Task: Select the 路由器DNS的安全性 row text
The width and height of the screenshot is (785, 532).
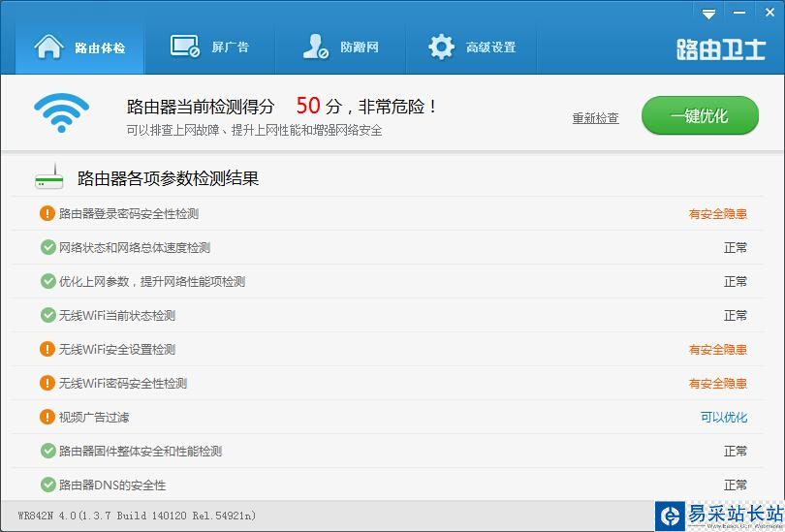Action: coord(112,485)
